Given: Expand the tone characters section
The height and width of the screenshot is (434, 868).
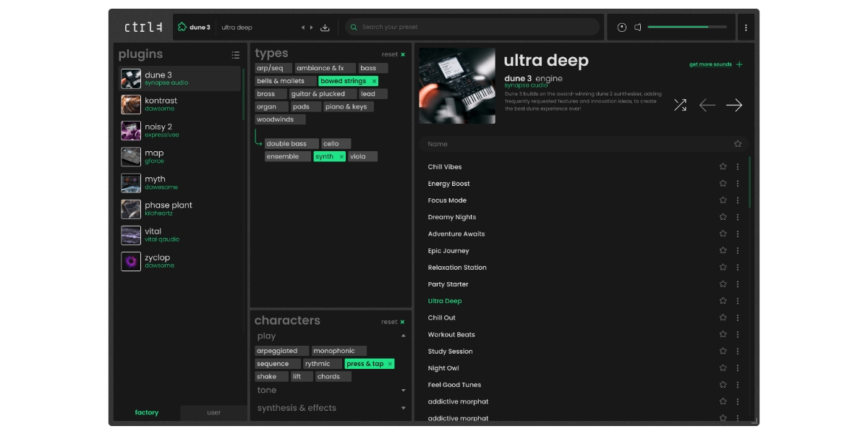Looking at the screenshot, I should click(403, 391).
